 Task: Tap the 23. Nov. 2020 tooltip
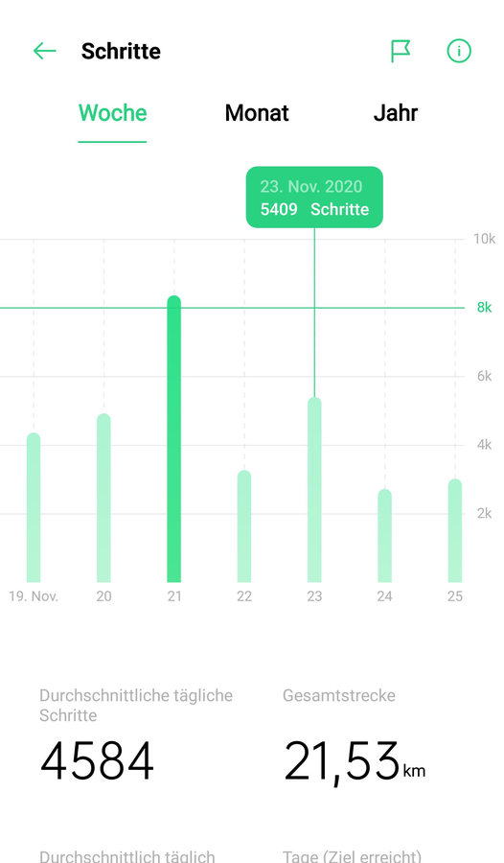coord(314,197)
